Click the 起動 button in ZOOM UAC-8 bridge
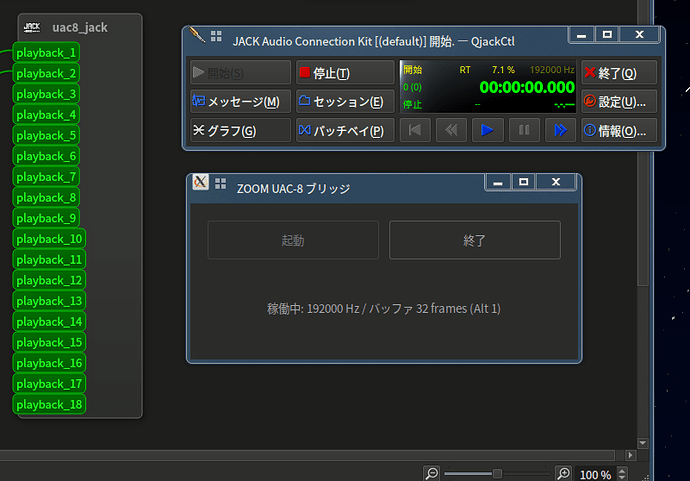 pos(293,240)
